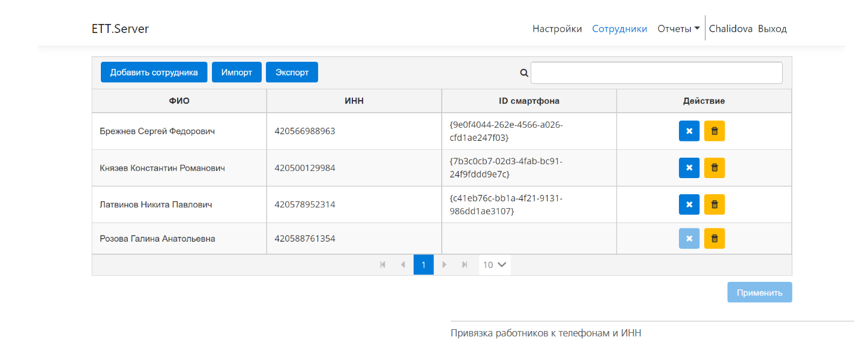
Task: Delete employee Князев Константин Романович
Action: pyautogui.click(x=714, y=168)
